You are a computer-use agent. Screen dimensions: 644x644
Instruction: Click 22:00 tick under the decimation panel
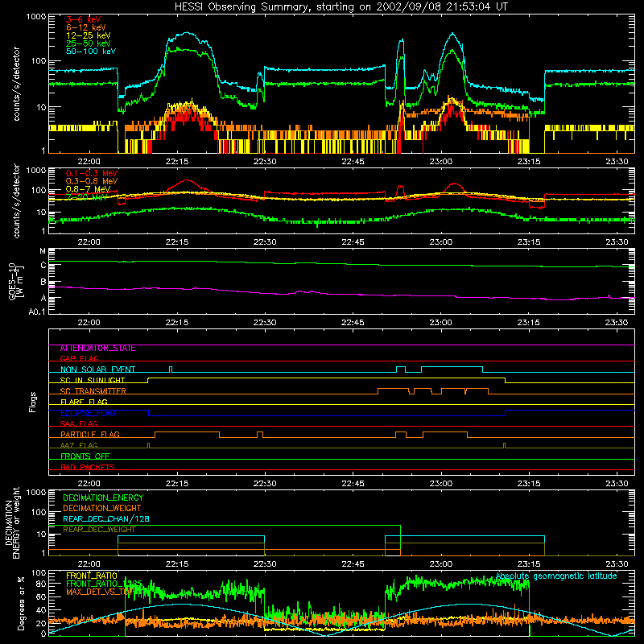[89, 564]
